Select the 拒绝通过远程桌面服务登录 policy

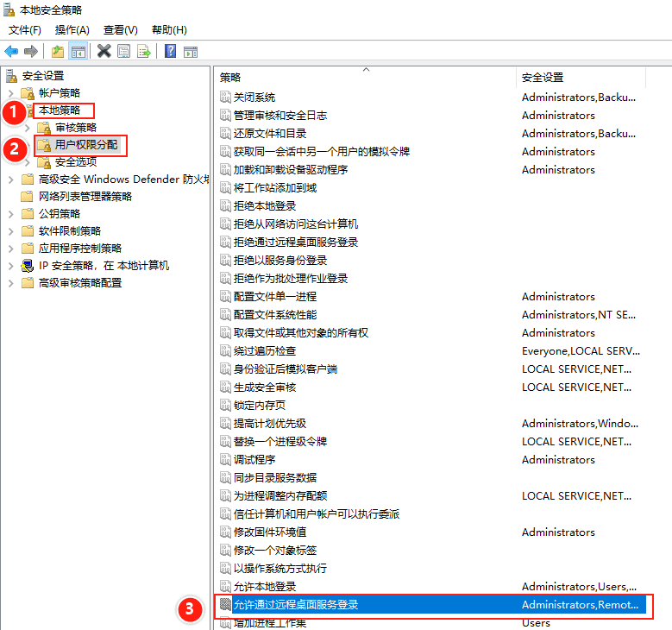295,243
